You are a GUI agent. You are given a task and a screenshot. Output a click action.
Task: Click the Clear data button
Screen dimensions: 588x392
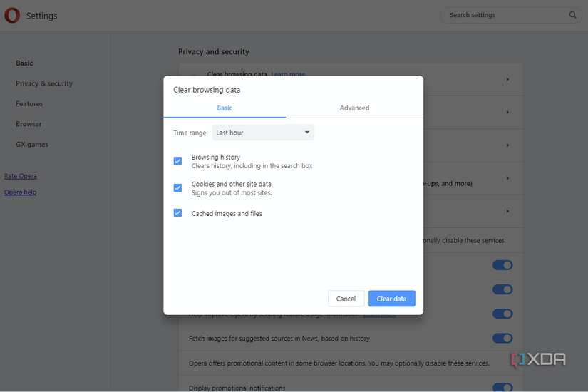click(x=391, y=299)
